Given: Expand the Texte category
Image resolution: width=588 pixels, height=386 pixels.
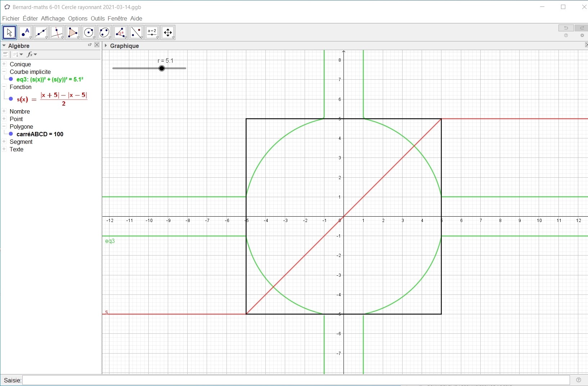Looking at the screenshot, I should tap(4, 149).
